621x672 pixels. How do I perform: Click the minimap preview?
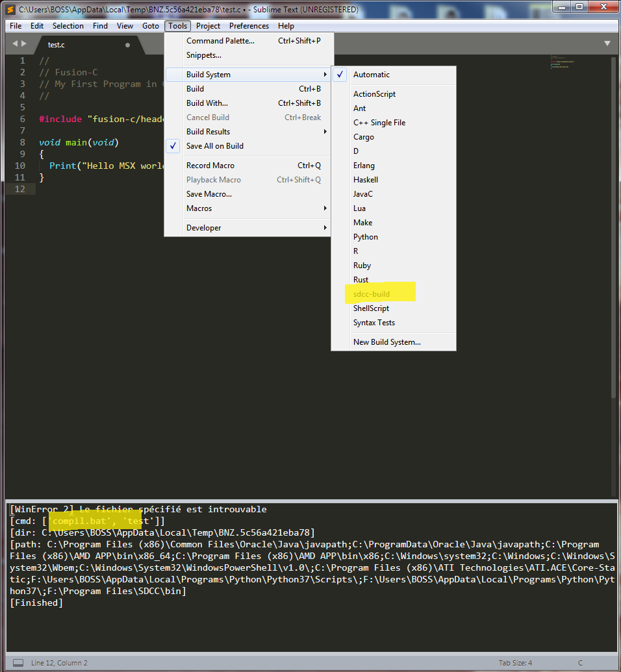tap(563, 62)
